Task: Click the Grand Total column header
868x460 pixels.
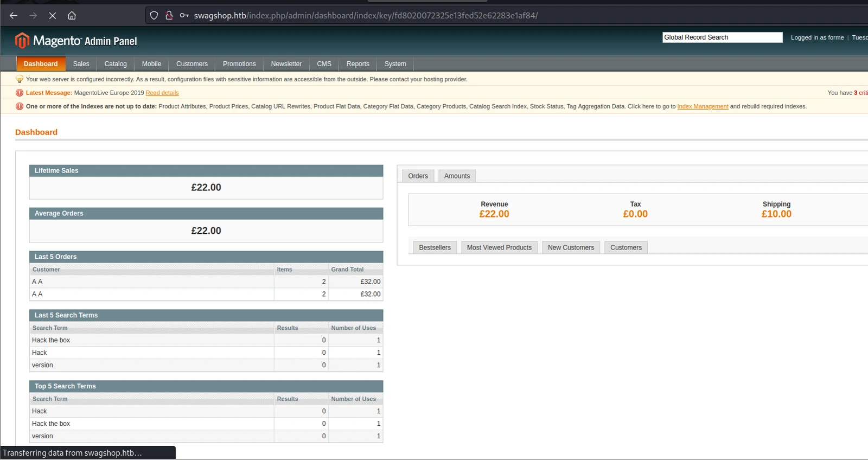Action: tap(356, 270)
